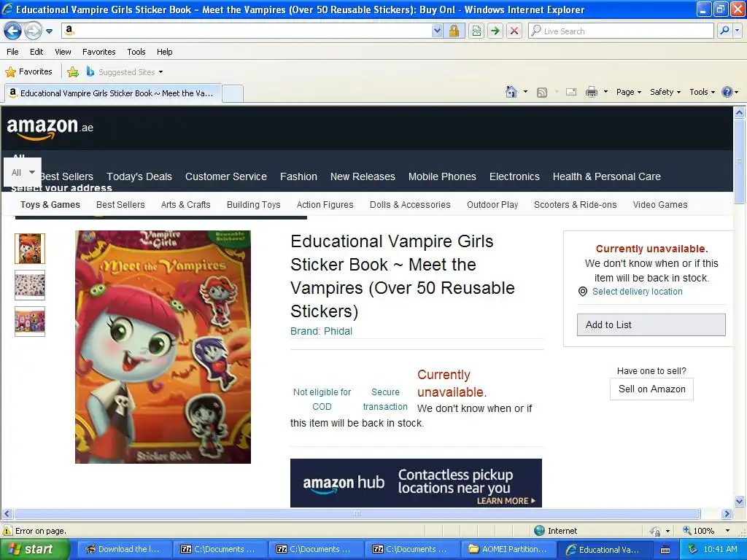This screenshot has height=560, width=747.
Task: Open the View menu
Action: tap(63, 52)
